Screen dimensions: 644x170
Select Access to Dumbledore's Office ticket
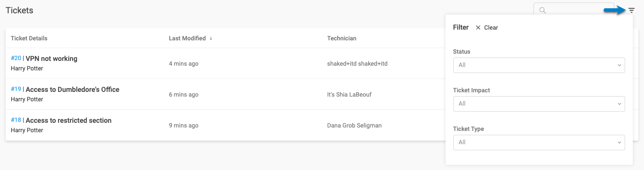point(73,90)
